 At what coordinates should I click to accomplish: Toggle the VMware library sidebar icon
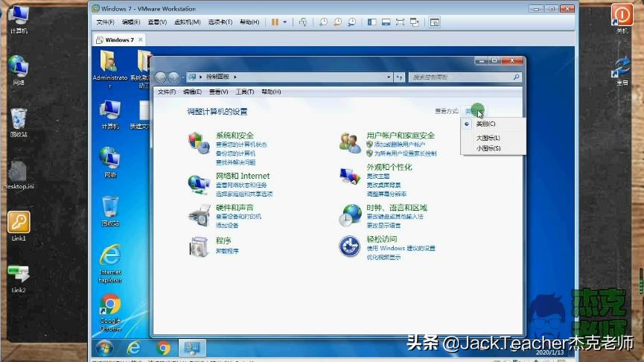pyautogui.click(x=372, y=22)
